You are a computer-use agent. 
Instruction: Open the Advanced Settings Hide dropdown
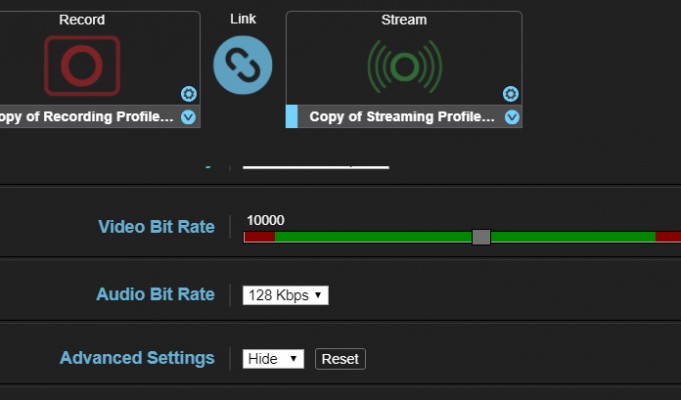[273, 359]
